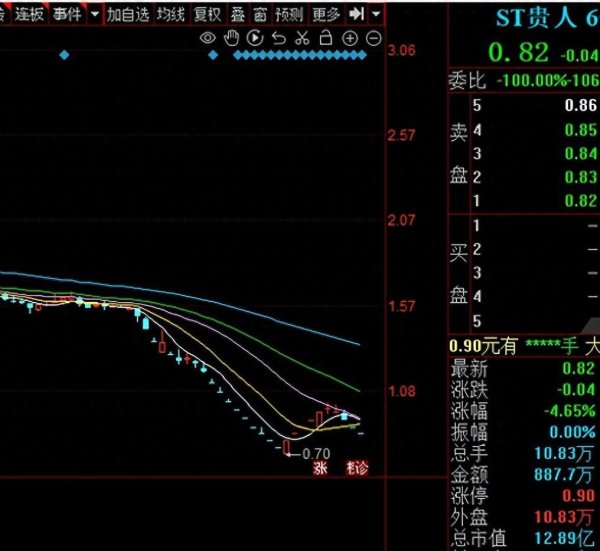Select sell level 1 price 0.82

(580, 201)
